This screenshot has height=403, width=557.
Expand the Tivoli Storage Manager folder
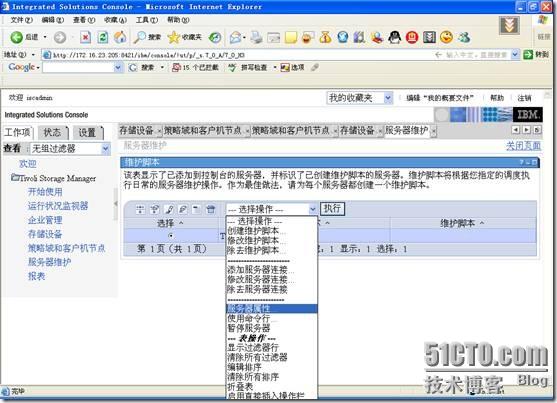tap(15, 177)
